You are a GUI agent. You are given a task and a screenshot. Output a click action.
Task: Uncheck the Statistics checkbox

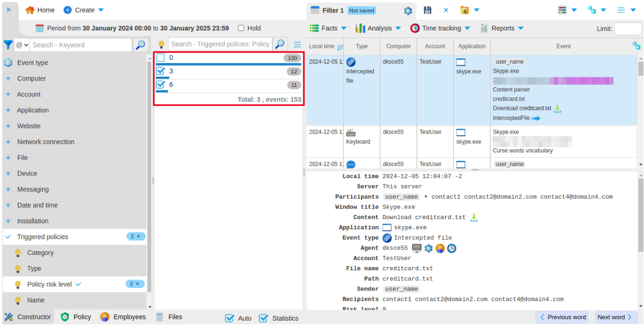(x=263, y=318)
